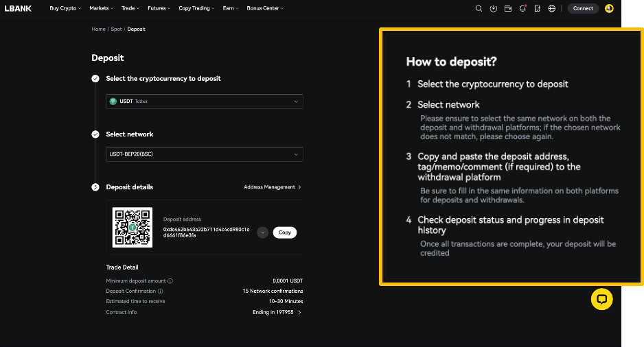This screenshot has height=347, width=644.
Task: Expand the Trade menu
Action: point(130,8)
